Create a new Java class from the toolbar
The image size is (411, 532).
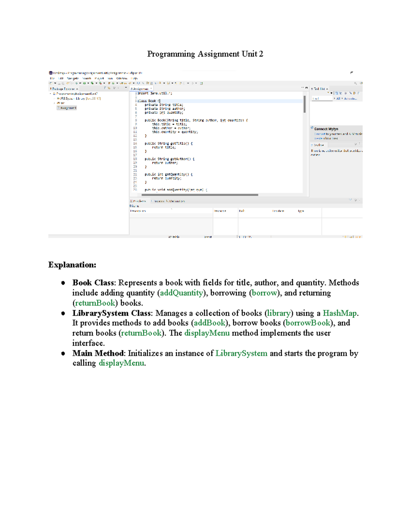click(x=113, y=83)
